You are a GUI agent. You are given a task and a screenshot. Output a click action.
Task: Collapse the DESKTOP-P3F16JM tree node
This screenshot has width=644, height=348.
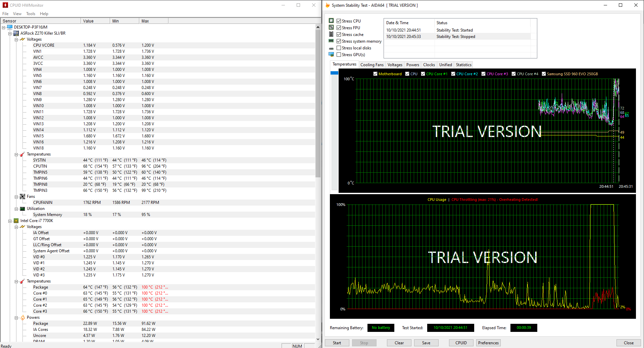click(x=4, y=27)
